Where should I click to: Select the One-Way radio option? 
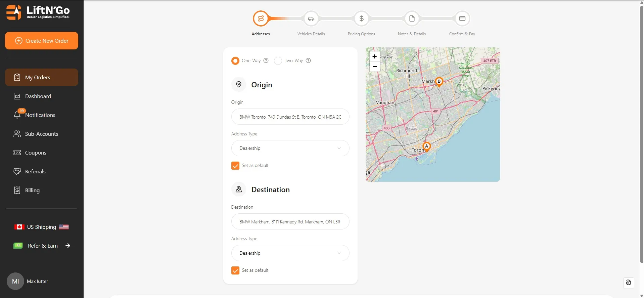pyautogui.click(x=235, y=61)
